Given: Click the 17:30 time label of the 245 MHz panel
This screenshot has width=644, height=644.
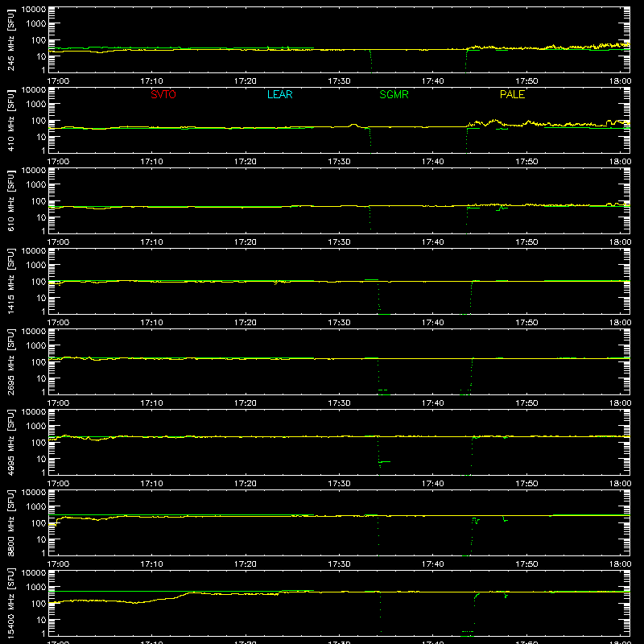Looking at the screenshot, I should click(x=339, y=81).
